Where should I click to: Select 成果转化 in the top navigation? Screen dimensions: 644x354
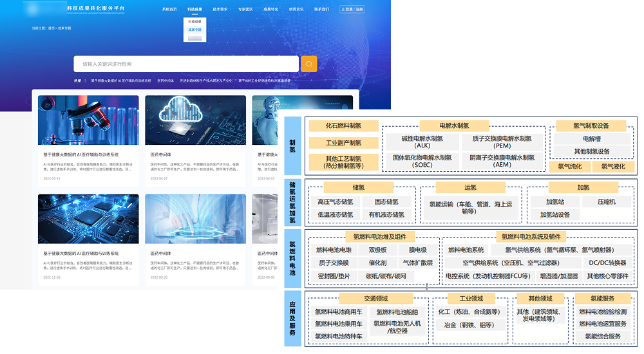tap(270, 9)
